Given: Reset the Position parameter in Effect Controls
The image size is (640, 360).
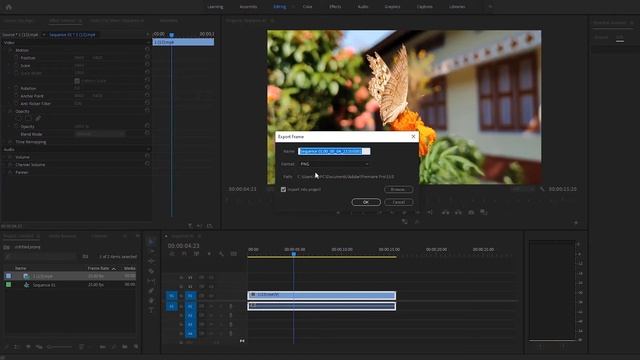Looking at the screenshot, I should (x=147, y=58).
